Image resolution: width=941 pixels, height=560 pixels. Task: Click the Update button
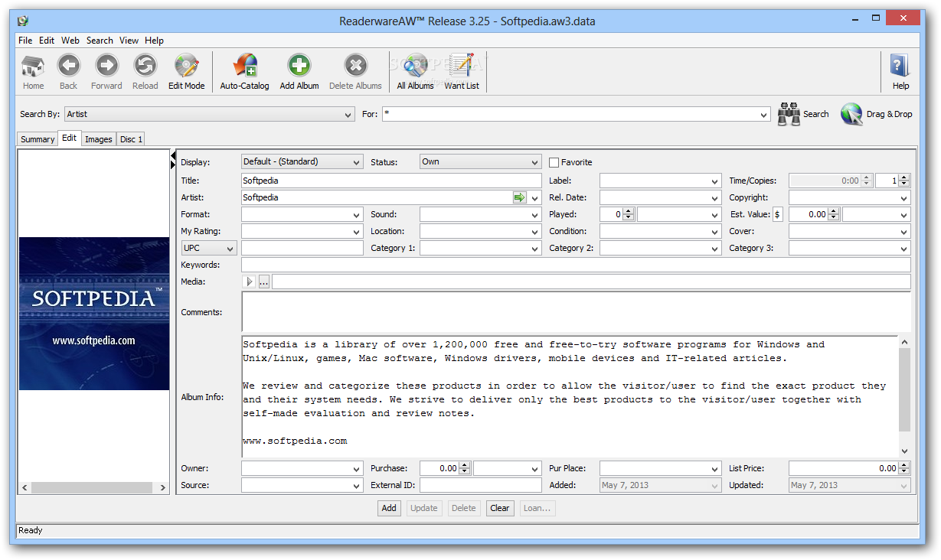424,508
